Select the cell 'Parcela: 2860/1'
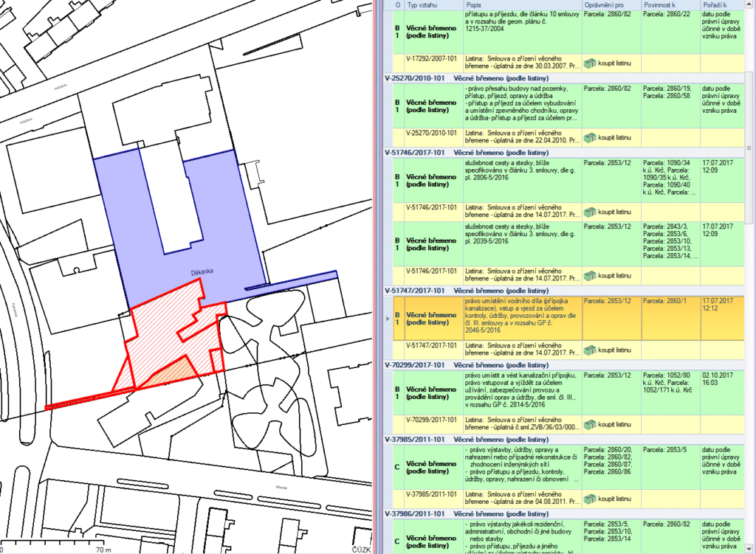Viewport: 756px width, 554px height. tap(670, 319)
